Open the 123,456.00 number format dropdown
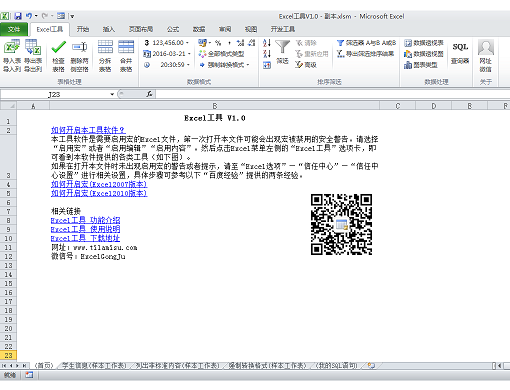The height and width of the screenshot is (390, 510). click(x=188, y=43)
